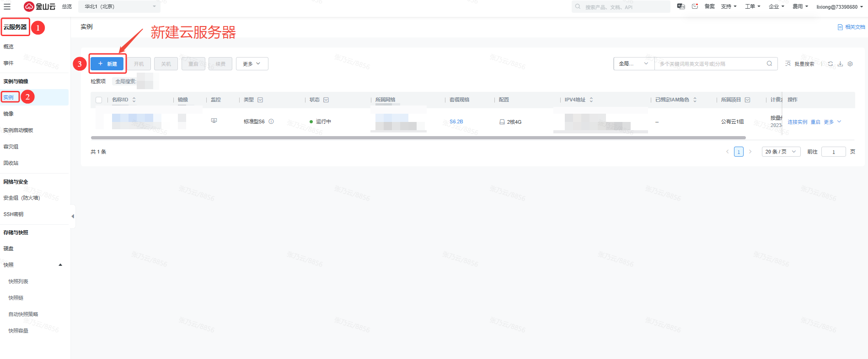The height and width of the screenshot is (359, 868).
Task: Open the 状态 column filter
Action: coord(326,100)
